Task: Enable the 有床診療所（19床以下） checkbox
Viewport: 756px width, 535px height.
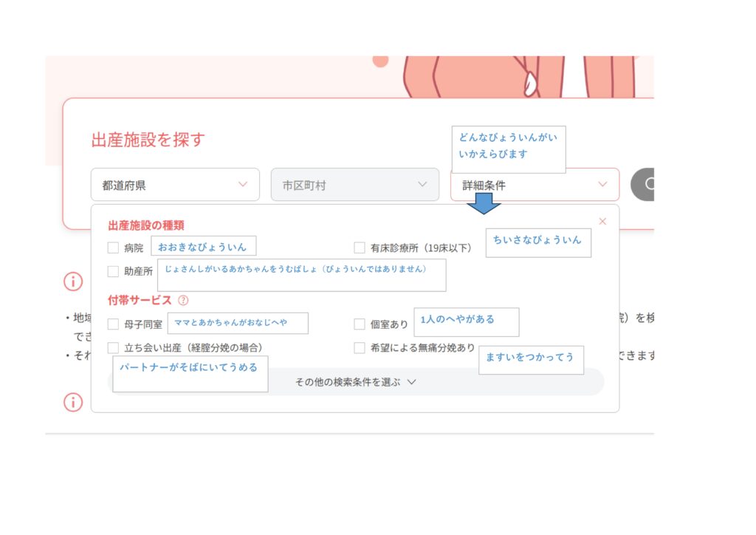Action: (x=360, y=248)
